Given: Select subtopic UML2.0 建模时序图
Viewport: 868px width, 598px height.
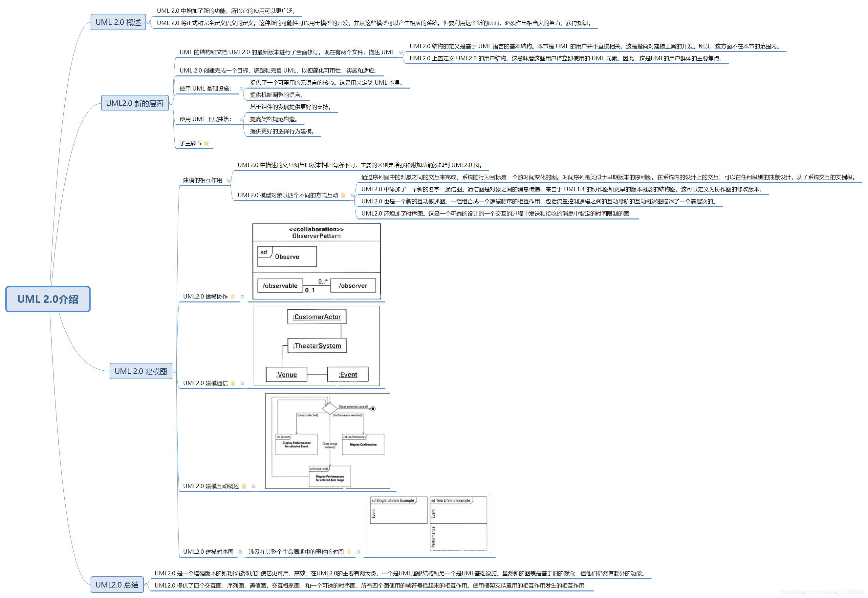Looking at the screenshot, I should [208, 552].
